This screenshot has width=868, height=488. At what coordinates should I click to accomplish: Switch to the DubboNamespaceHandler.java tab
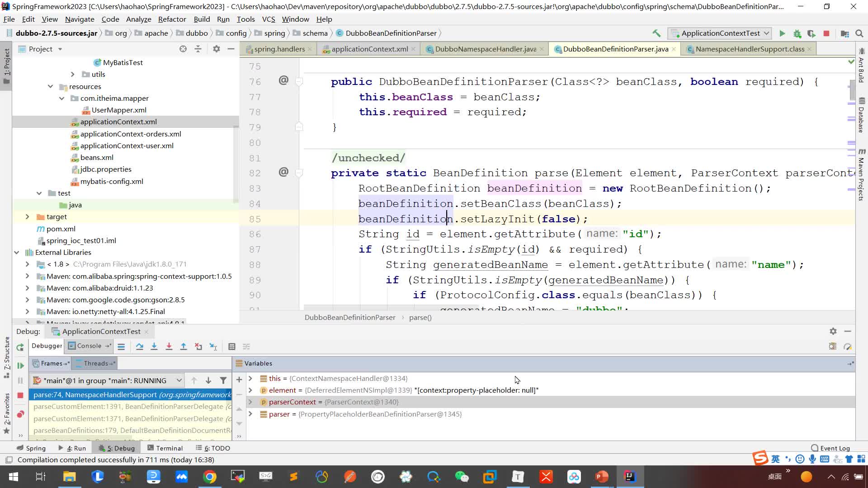(485, 49)
